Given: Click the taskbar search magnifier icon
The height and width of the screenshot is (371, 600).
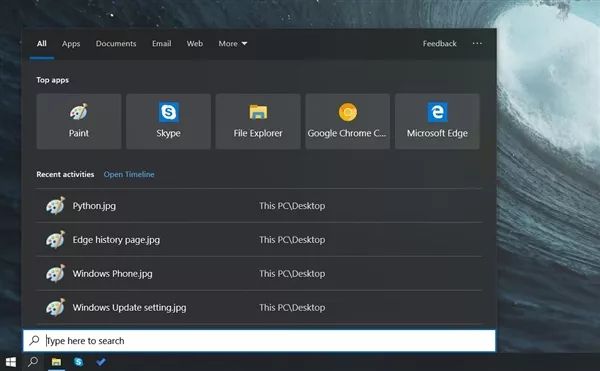Looking at the screenshot, I should [x=33, y=362].
